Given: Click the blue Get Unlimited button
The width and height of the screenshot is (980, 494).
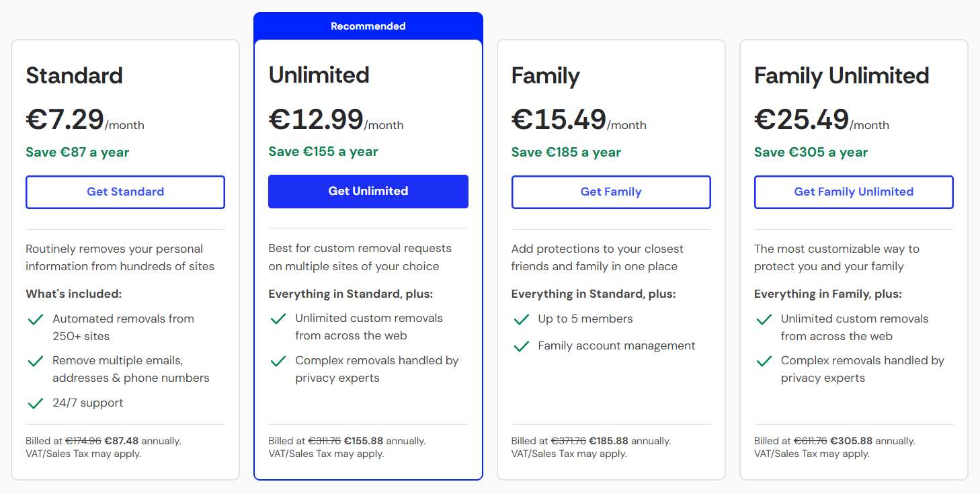Looking at the screenshot, I should (x=368, y=192).
